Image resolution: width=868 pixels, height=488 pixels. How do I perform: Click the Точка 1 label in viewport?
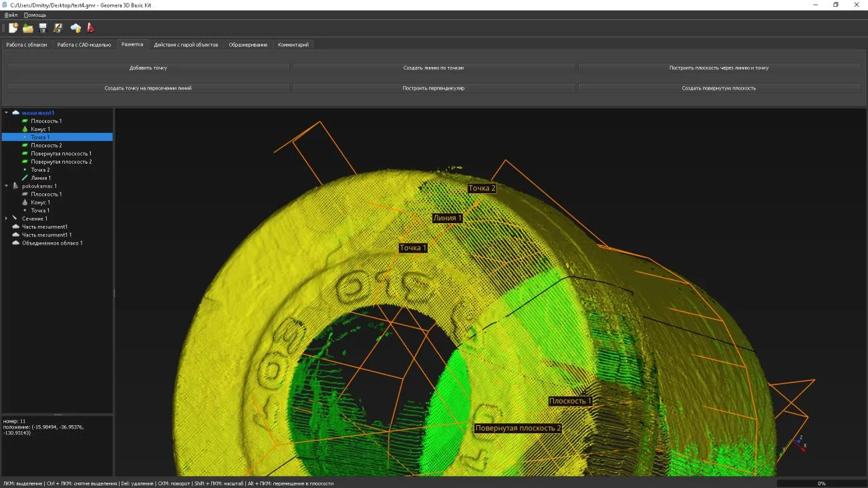coord(413,248)
